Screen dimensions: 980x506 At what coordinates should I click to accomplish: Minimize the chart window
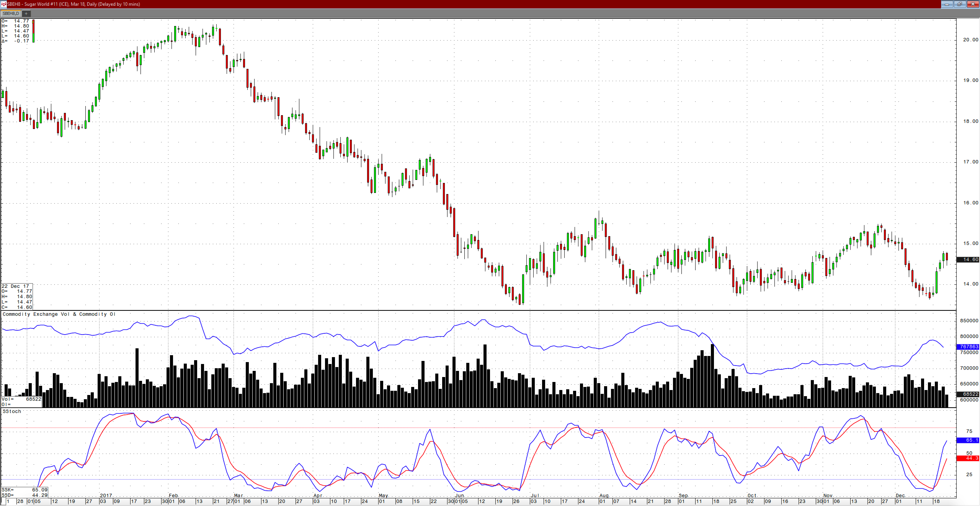947,4
